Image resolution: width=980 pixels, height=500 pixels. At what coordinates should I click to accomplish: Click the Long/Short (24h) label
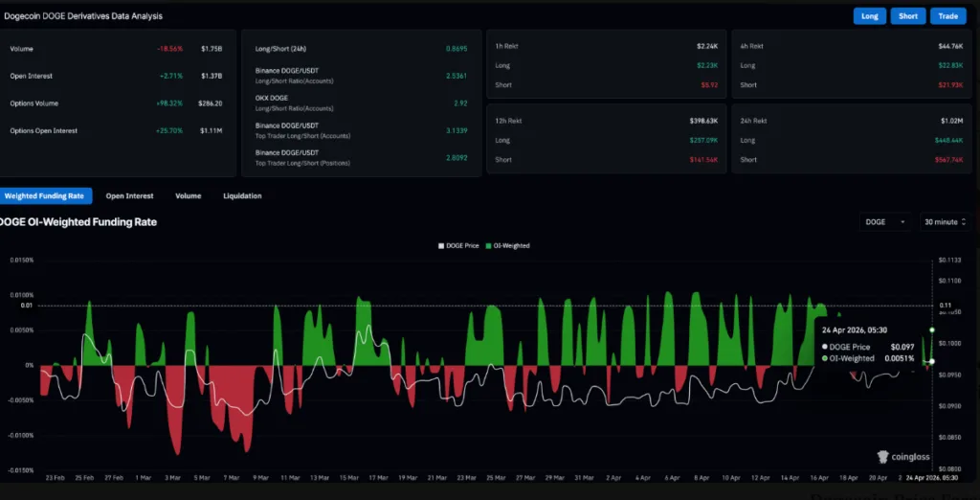point(280,49)
